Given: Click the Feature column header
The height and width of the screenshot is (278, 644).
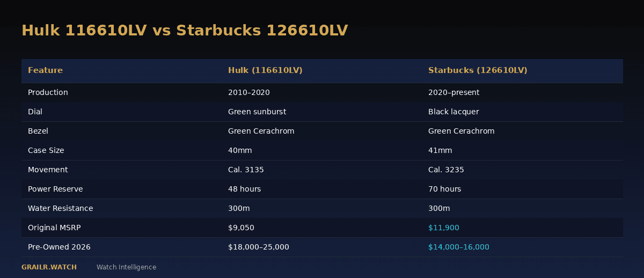Looking at the screenshot, I should click(45, 70).
